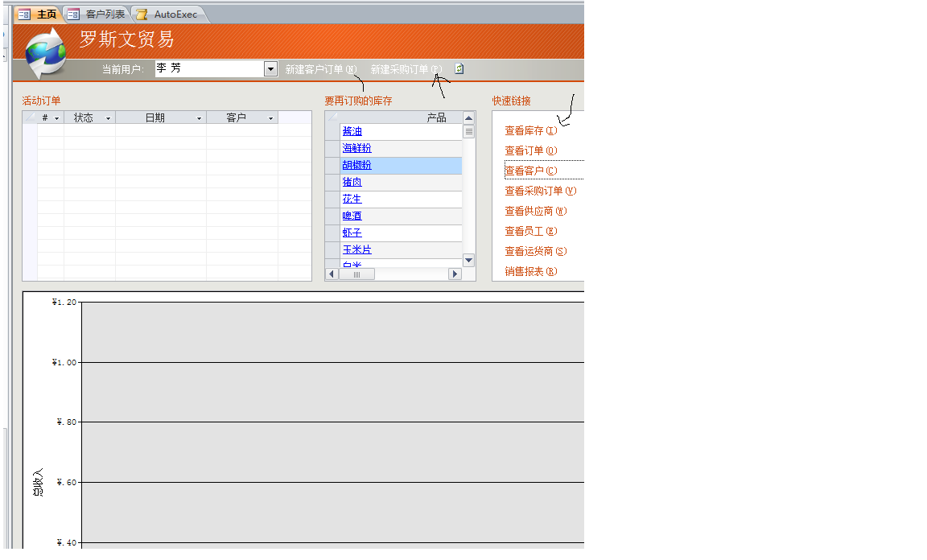Click the scroll-left arrow under inventory list
Viewport: 927px width, 560px height.
pyautogui.click(x=331, y=274)
